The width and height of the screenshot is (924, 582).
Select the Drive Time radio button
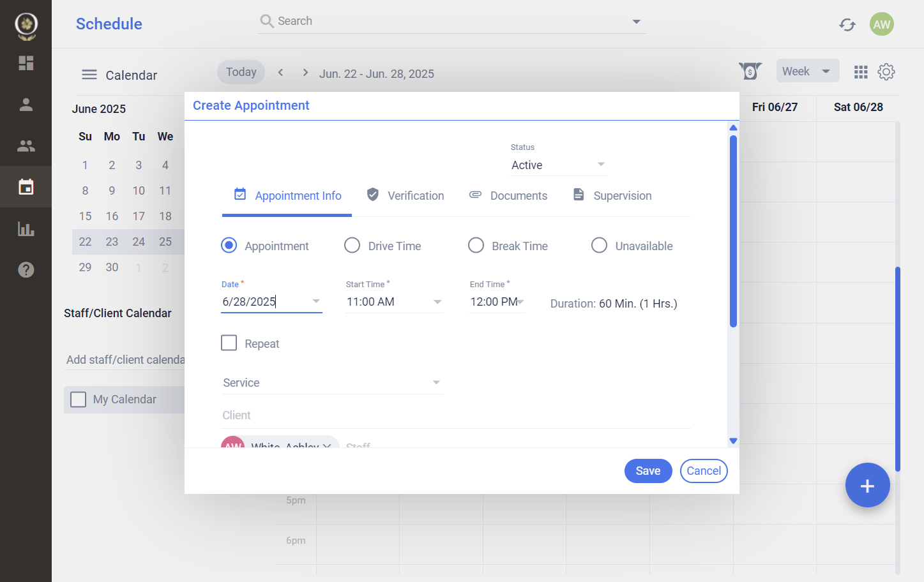[352, 246]
